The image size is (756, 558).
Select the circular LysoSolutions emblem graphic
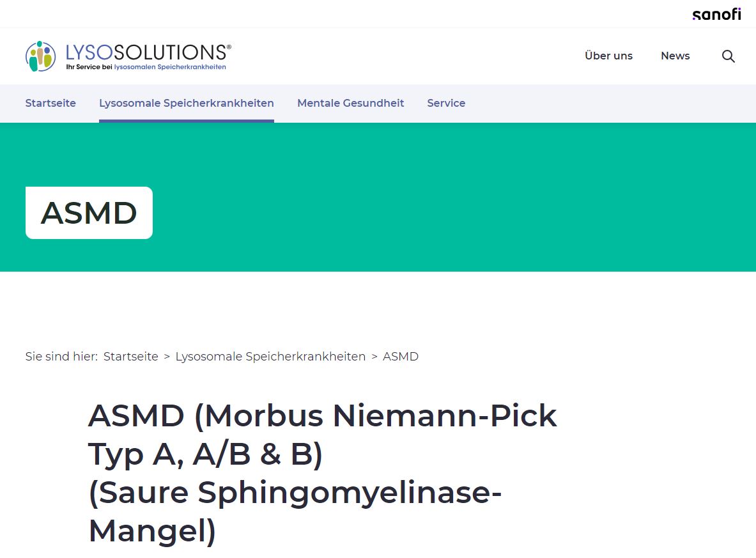coord(40,56)
